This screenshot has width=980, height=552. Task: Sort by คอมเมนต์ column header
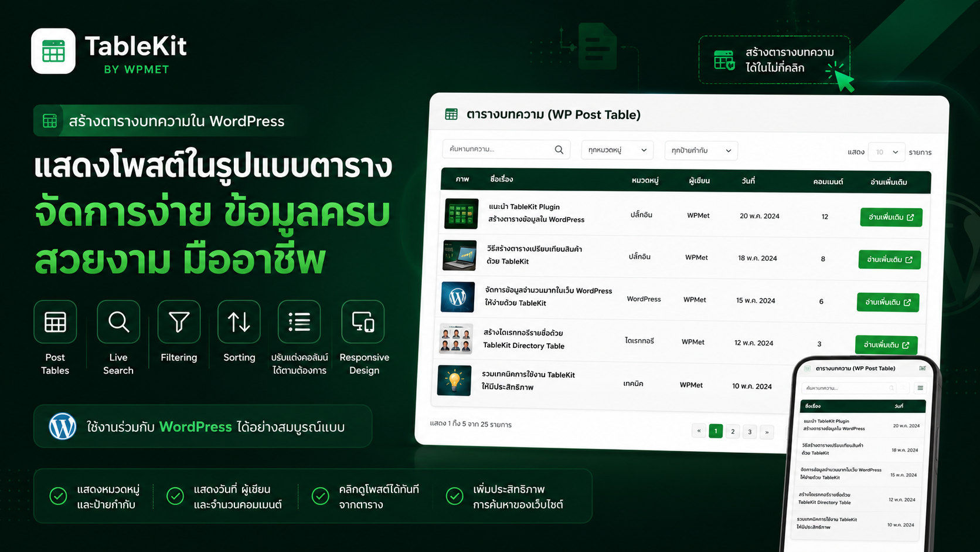click(828, 182)
